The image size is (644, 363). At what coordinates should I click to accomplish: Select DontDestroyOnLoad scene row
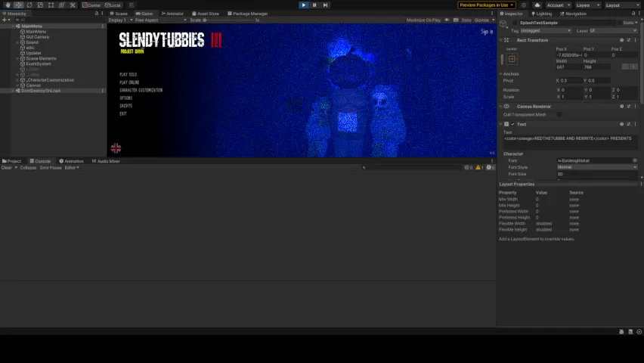click(x=53, y=91)
